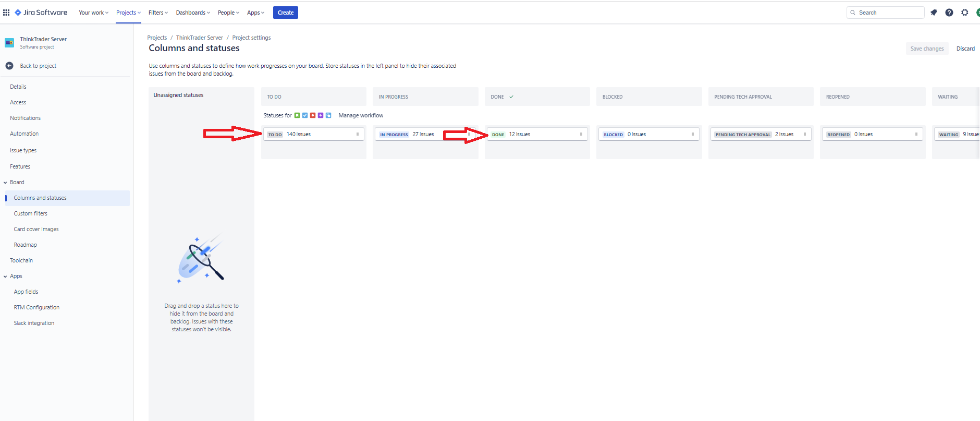Collapse the Board section in sidebar

(5, 183)
